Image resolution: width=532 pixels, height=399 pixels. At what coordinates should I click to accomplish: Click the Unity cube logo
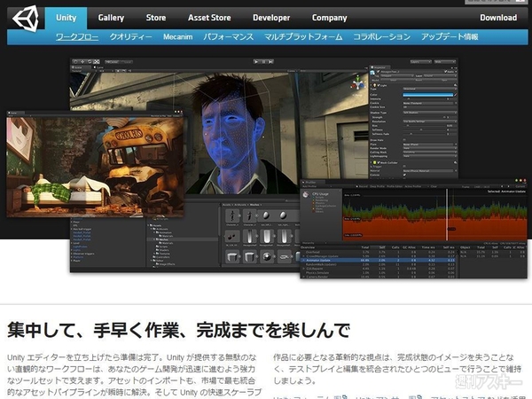(x=26, y=19)
